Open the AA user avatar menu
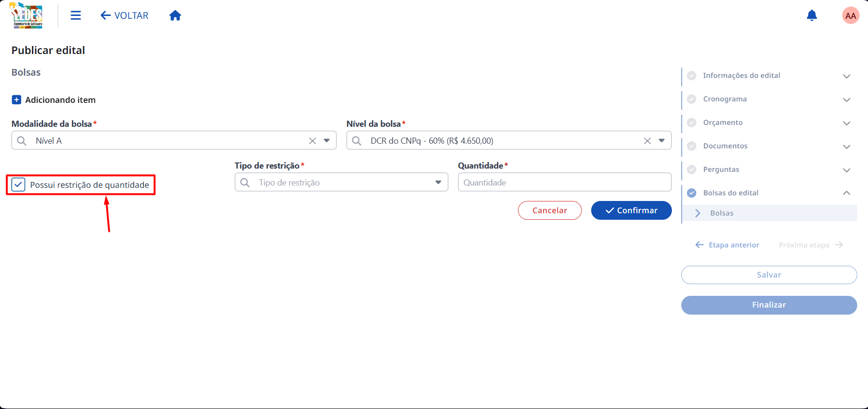The width and height of the screenshot is (868, 409). [851, 15]
